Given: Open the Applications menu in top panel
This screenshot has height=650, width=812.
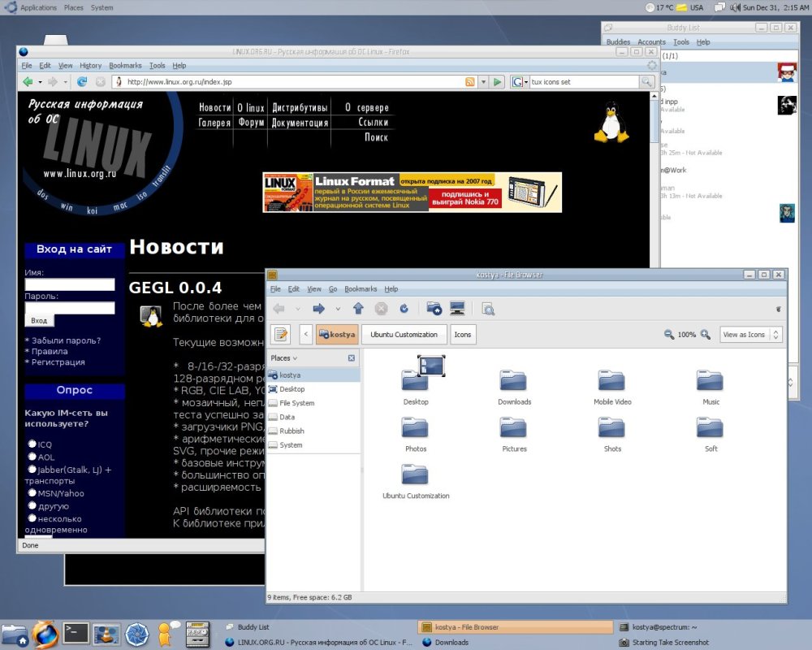Looking at the screenshot, I should (38, 8).
